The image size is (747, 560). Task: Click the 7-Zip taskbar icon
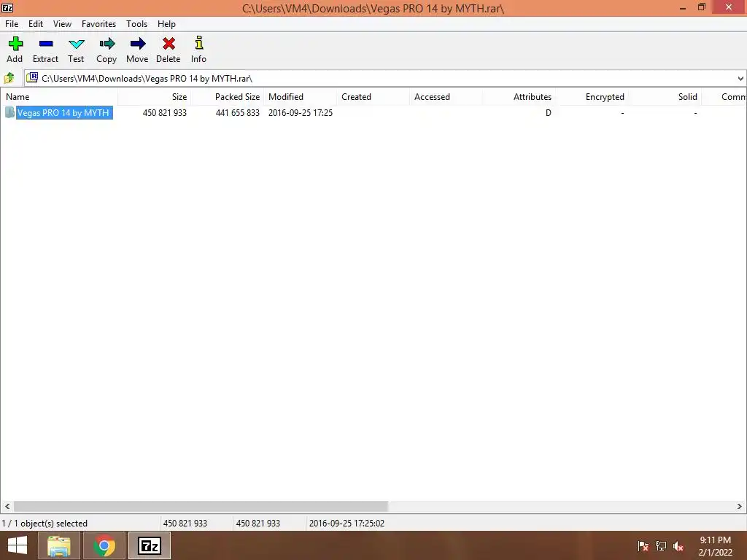coord(150,545)
